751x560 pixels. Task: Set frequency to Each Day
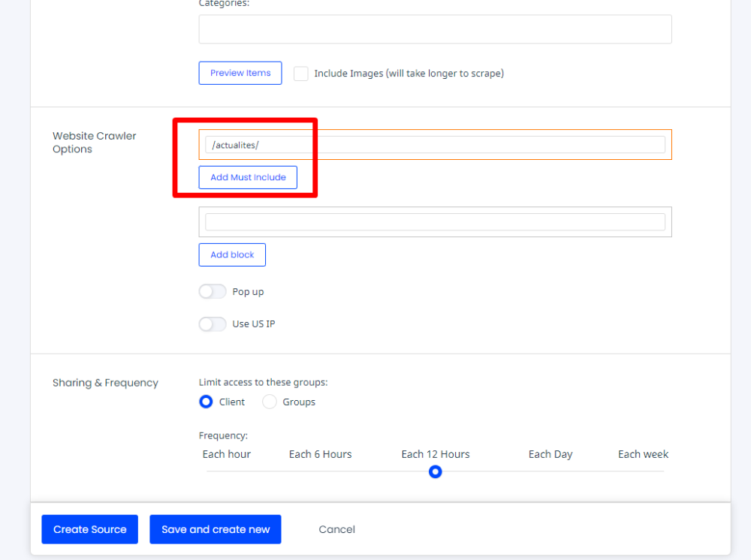tap(550, 454)
